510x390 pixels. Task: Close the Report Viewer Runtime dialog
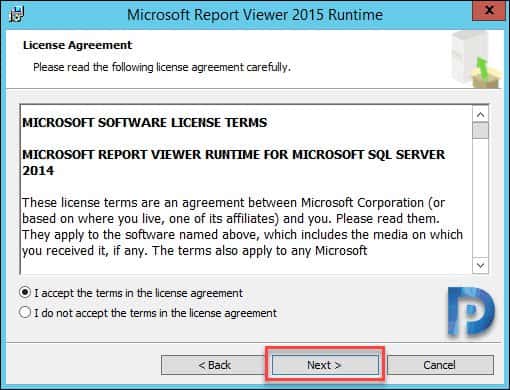click(x=488, y=10)
